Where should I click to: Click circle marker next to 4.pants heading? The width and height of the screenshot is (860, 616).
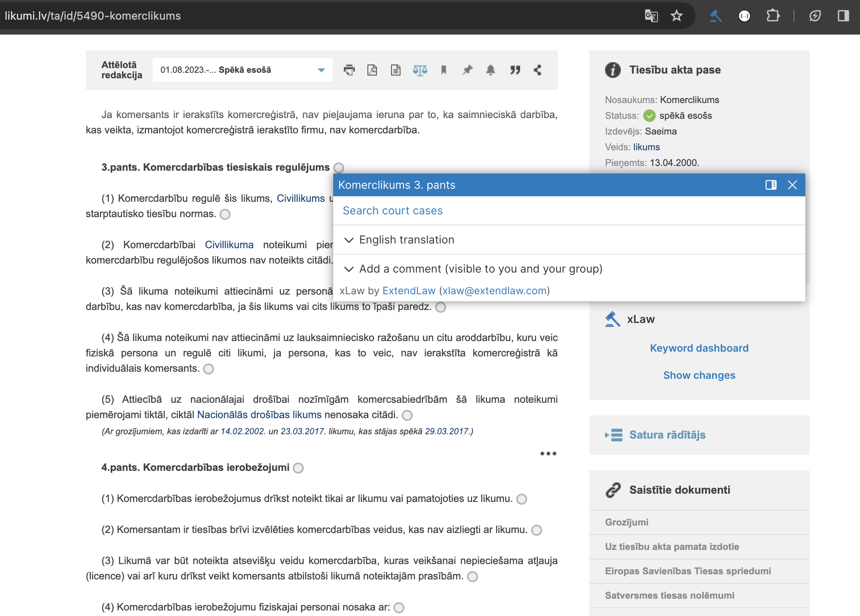298,468
